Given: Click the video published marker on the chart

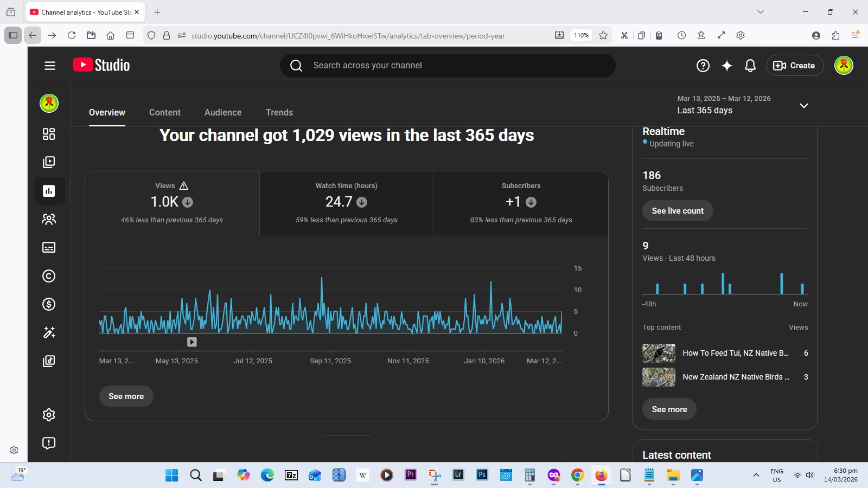Looking at the screenshot, I should (x=192, y=342).
